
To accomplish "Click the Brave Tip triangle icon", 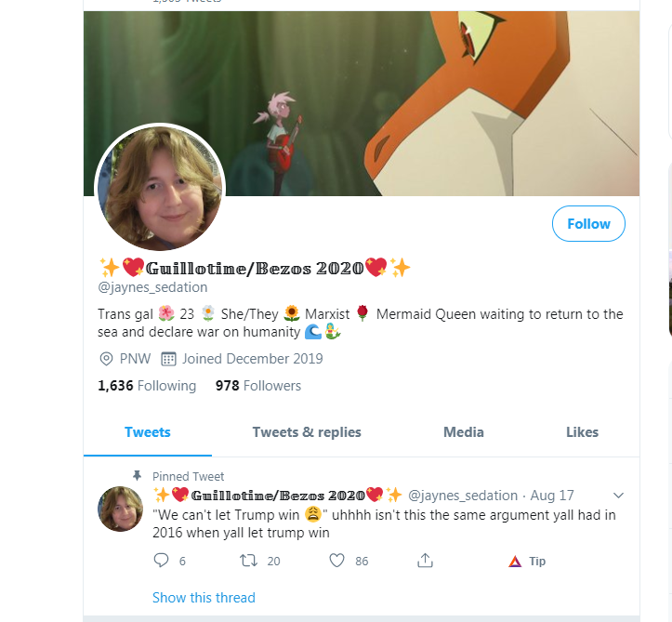I will [x=515, y=562].
